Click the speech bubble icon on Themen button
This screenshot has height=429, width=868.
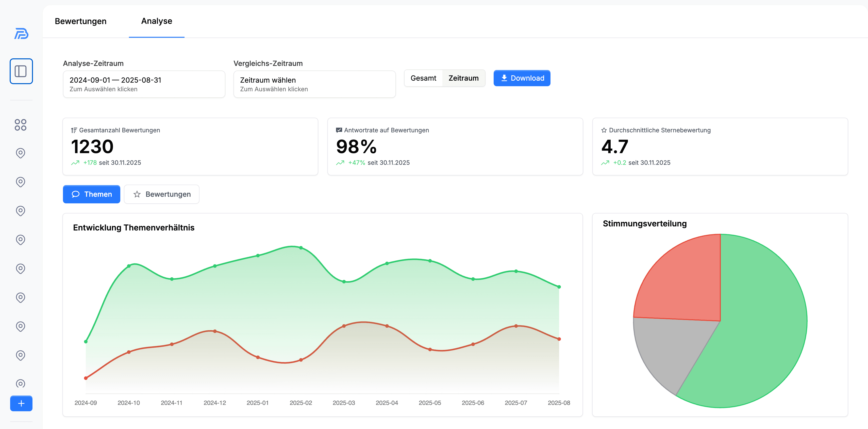(76, 194)
